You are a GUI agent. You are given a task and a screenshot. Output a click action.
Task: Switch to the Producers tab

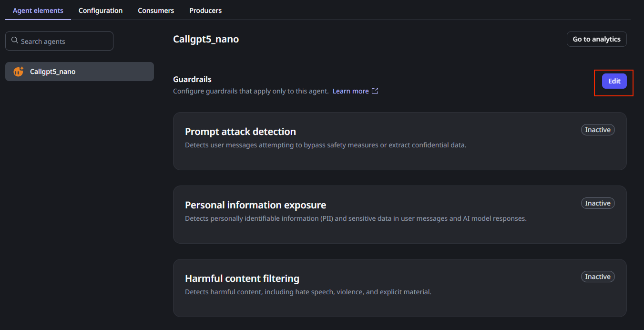point(205,10)
